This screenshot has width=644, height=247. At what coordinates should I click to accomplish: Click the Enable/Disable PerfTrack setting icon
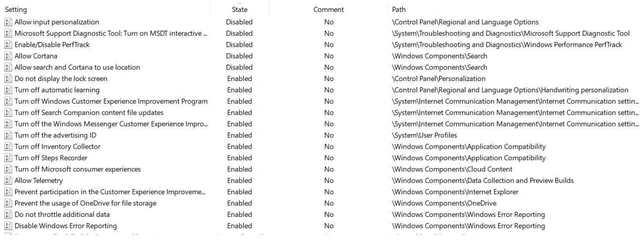pos(8,45)
